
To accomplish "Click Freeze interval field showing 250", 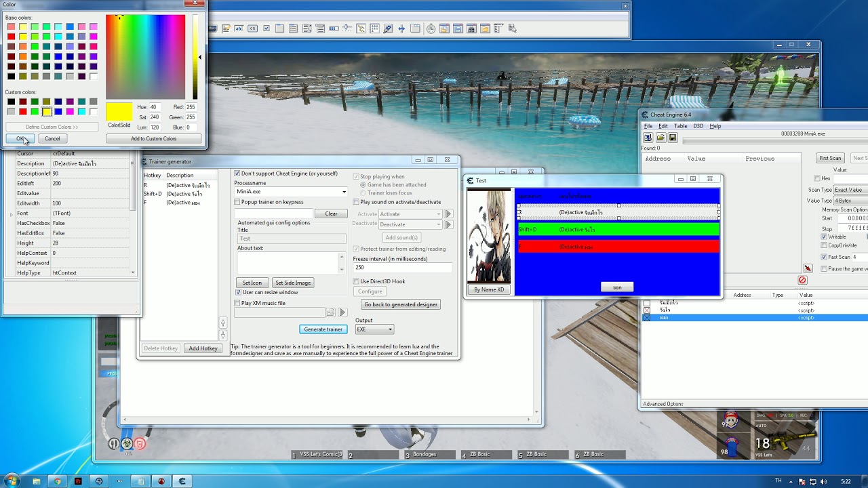I will coord(402,267).
